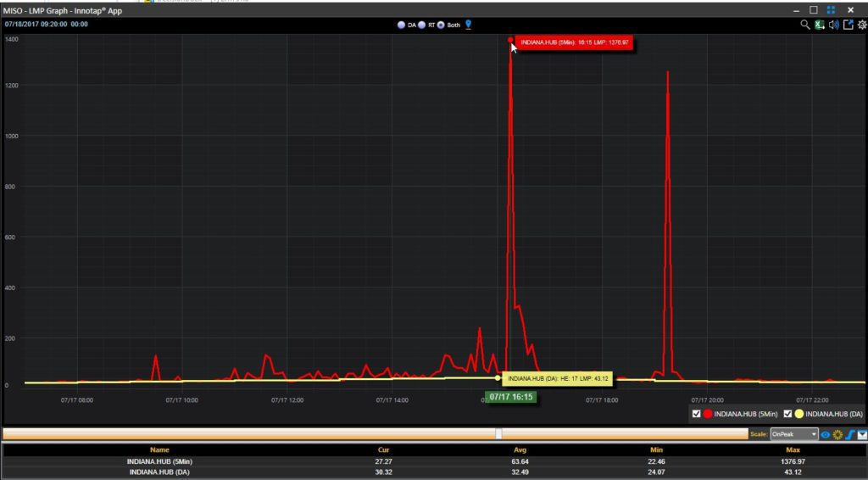
Task: Click the yellow sunburst icon
Action: [837, 434]
